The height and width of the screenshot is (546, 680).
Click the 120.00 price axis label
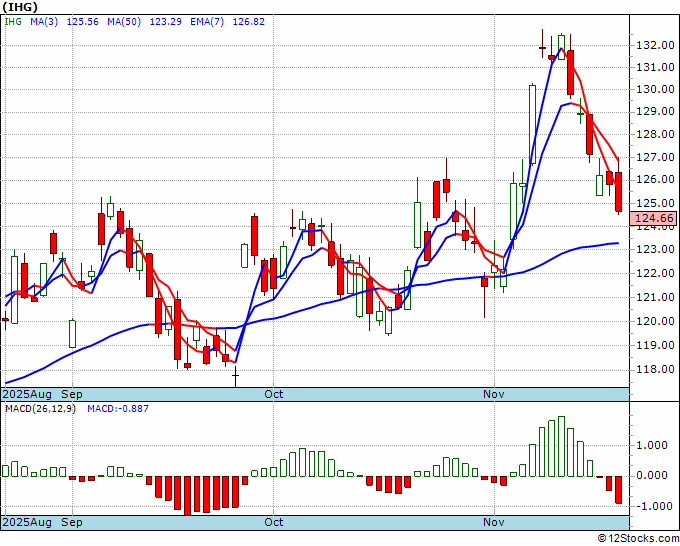[655, 321]
